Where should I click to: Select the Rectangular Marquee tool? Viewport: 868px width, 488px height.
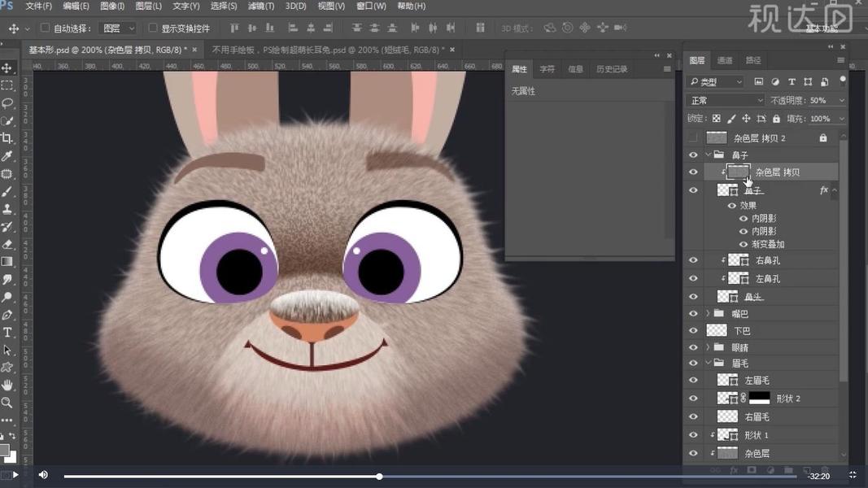tap(7, 85)
